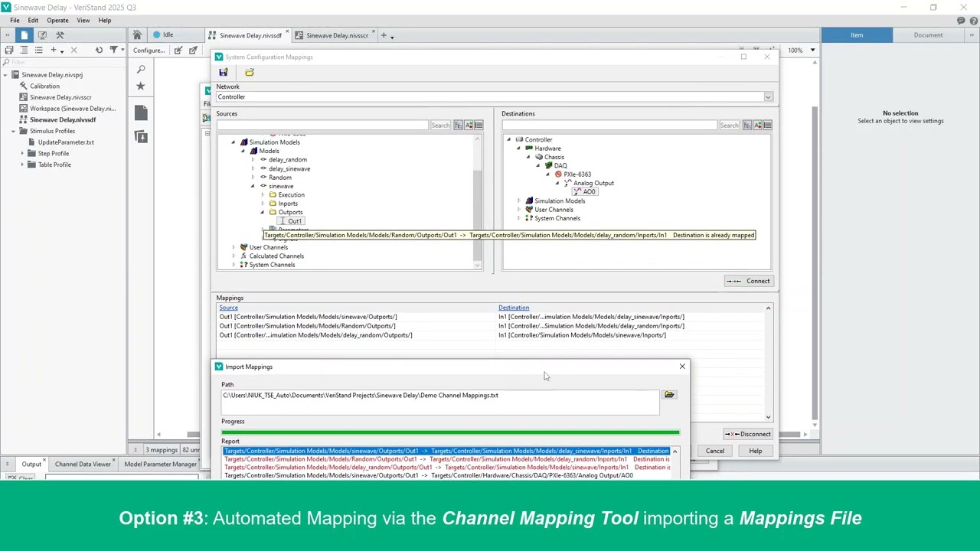The width and height of the screenshot is (980, 551).
Task: Close the Import Mappings dialog
Action: point(682,367)
